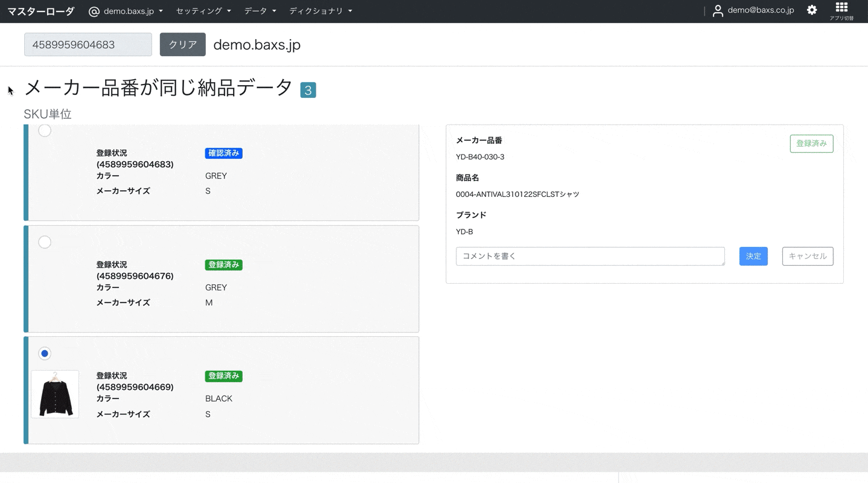This screenshot has width=868, height=483.
Task: Select the GREY M item's radio button
Action: (x=45, y=241)
